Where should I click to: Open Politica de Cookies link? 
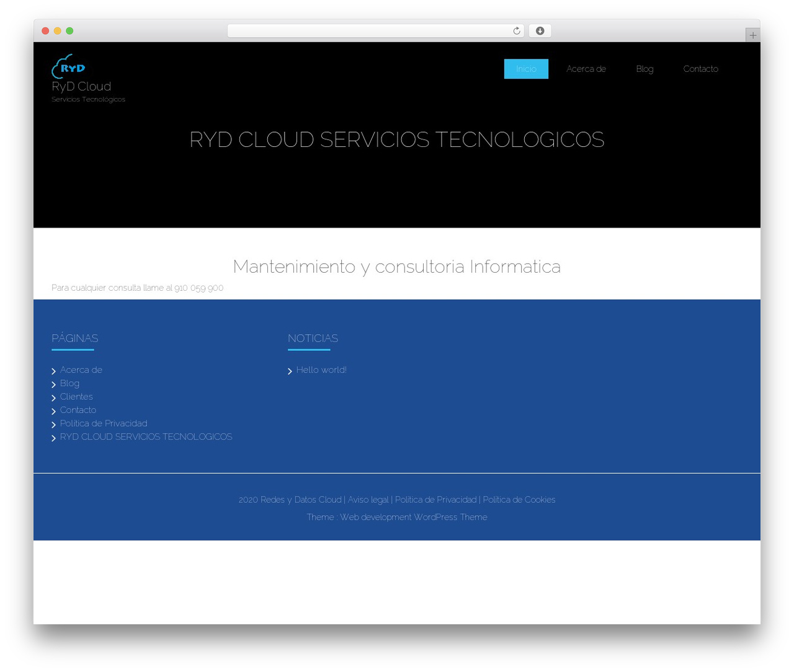pos(519,500)
